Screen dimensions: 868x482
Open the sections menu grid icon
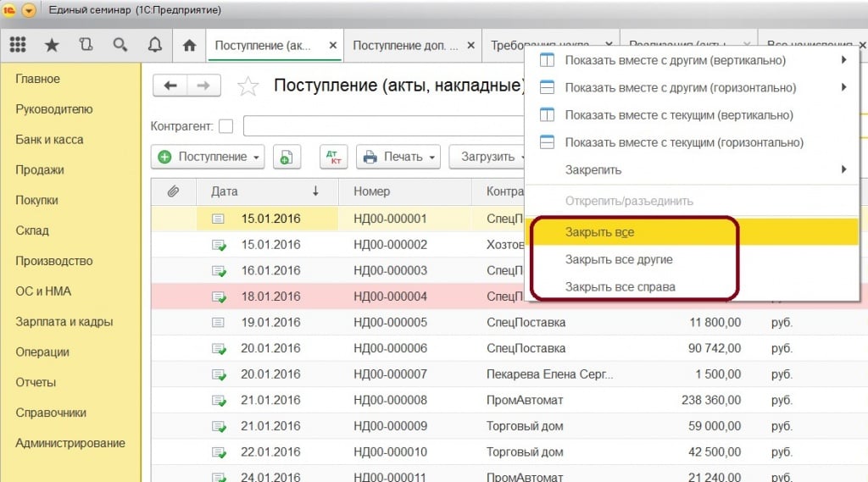[x=17, y=45]
